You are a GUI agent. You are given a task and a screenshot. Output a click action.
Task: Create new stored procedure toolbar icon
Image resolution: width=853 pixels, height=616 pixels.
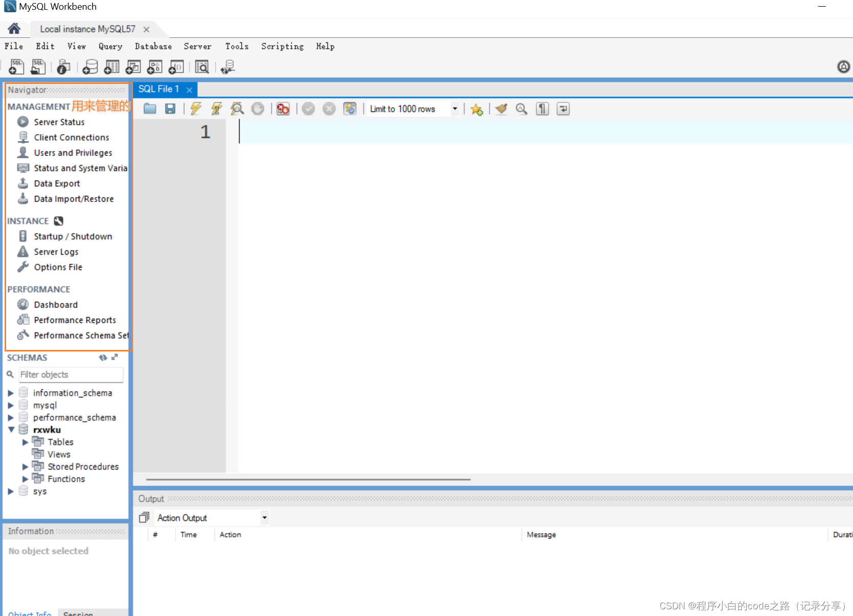point(155,67)
